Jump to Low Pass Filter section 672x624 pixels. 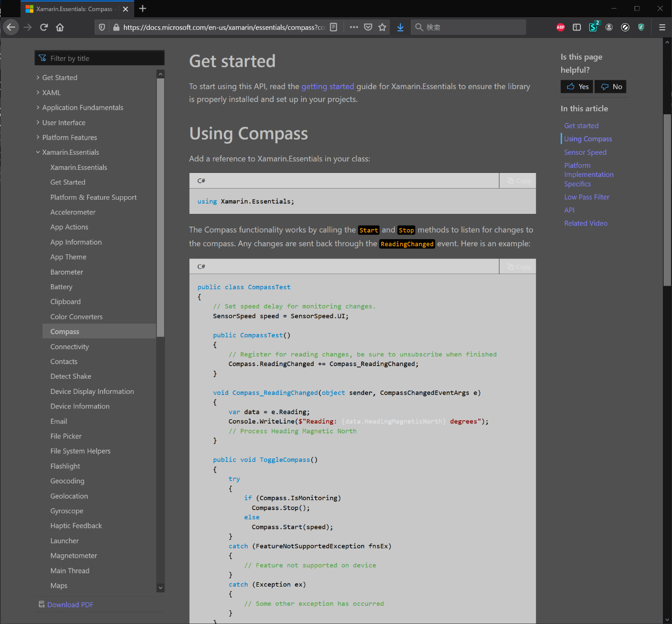coord(586,197)
